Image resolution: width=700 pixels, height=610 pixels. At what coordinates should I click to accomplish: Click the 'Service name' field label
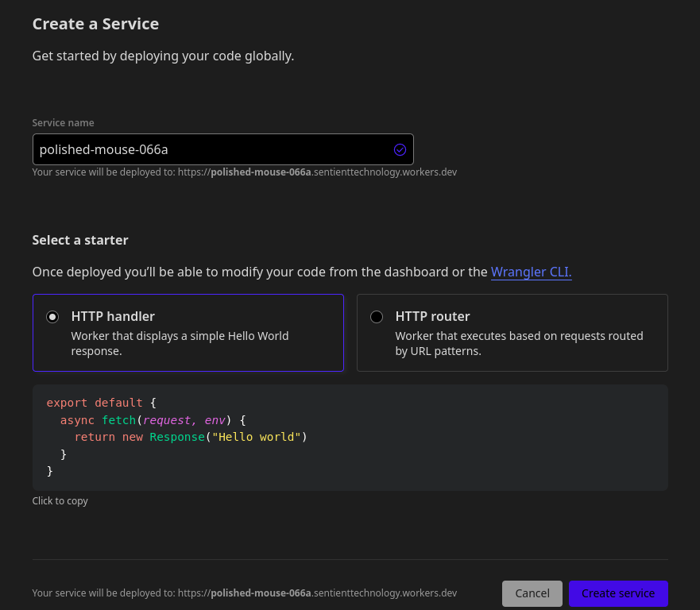pos(63,123)
